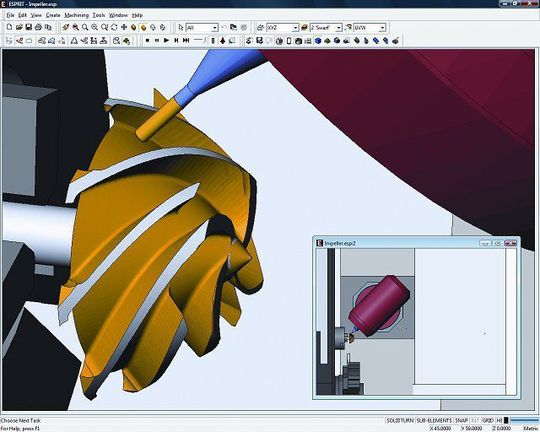Click the SOLIDTURN status bar button
540x432 pixels.
pyautogui.click(x=399, y=421)
